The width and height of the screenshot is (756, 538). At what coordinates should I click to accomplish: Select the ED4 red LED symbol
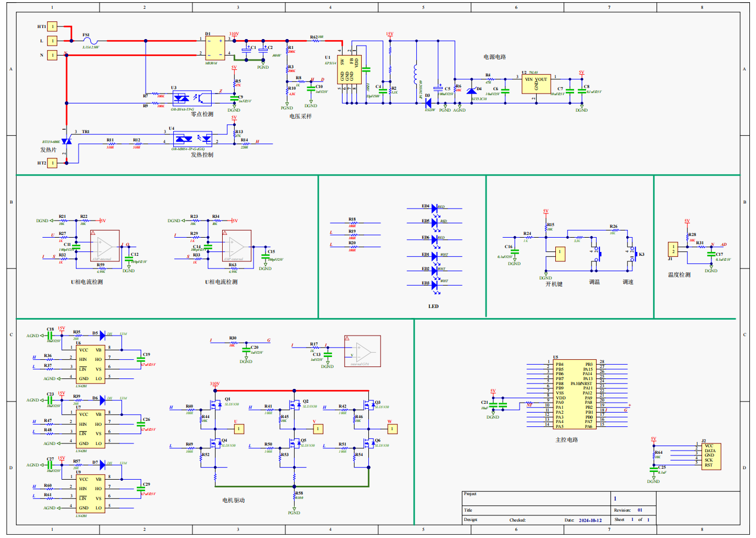pos(434,208)
